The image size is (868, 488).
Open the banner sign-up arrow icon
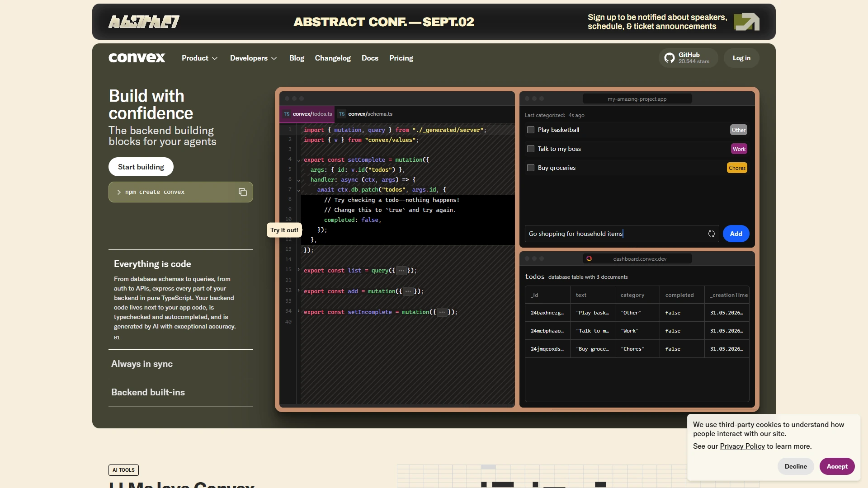pos(746,22)
